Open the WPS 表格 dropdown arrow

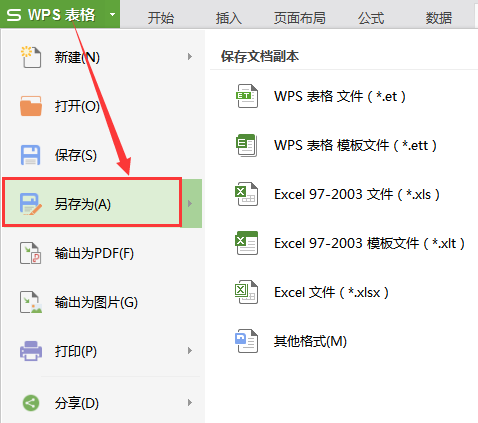113,14
